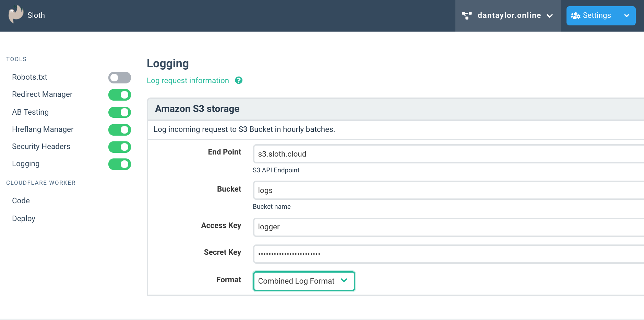Go to the Deploy menu item

24,219
